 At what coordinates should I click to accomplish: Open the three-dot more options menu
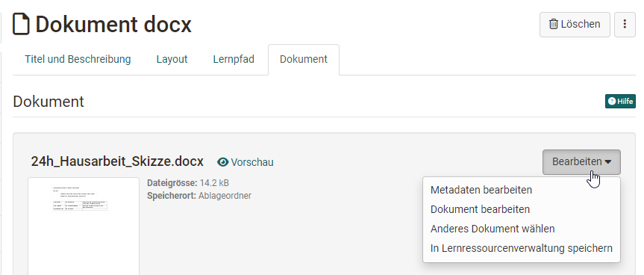coord(625,24)
